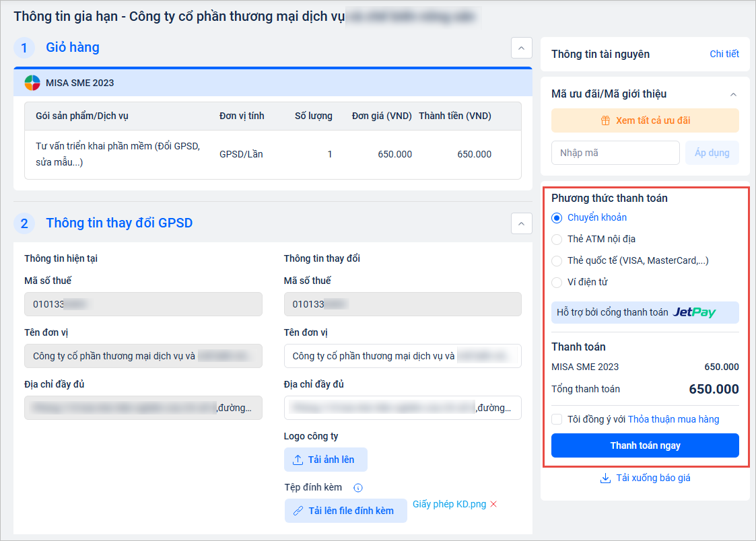Viewport: 756px width, 541px height.
Task: Click Xem tất cả ưu đãi button
Action: tap(644, 121)
